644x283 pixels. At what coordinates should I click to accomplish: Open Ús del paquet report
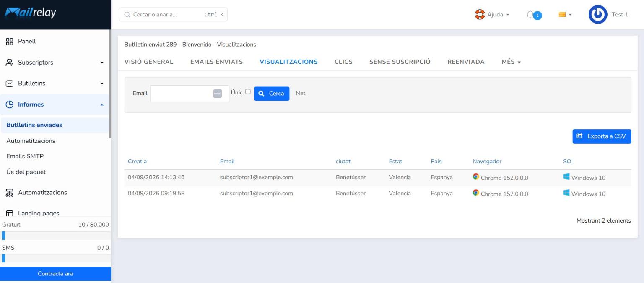[x=26, y=172]
